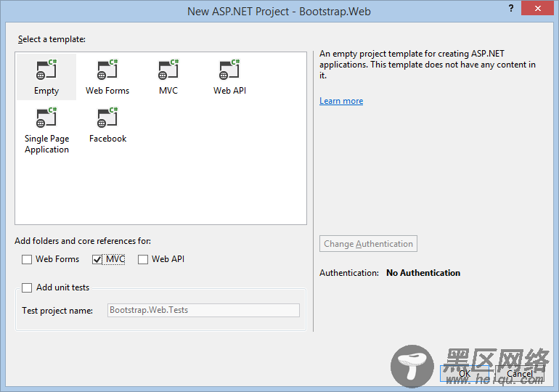Click the Change Authentication button
This screenshot has width=559, height=392.
coord(368,244)
